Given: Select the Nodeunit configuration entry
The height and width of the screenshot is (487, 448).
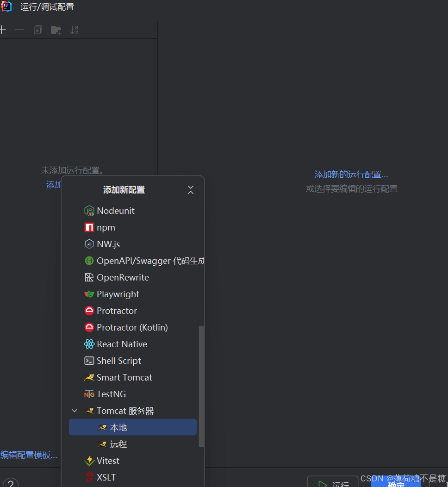Looking at the screenshot, I should pyautogui.click(x=115, y=211).
